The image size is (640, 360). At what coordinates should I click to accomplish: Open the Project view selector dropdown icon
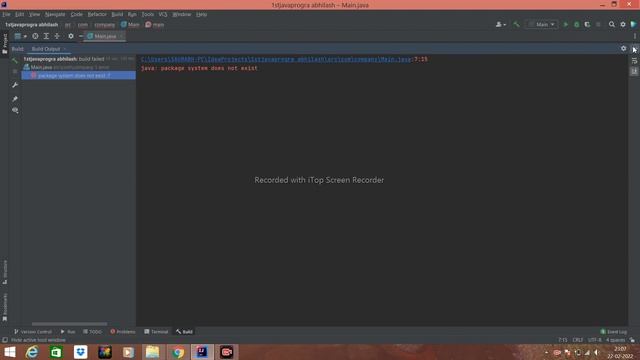coord(20,36)
